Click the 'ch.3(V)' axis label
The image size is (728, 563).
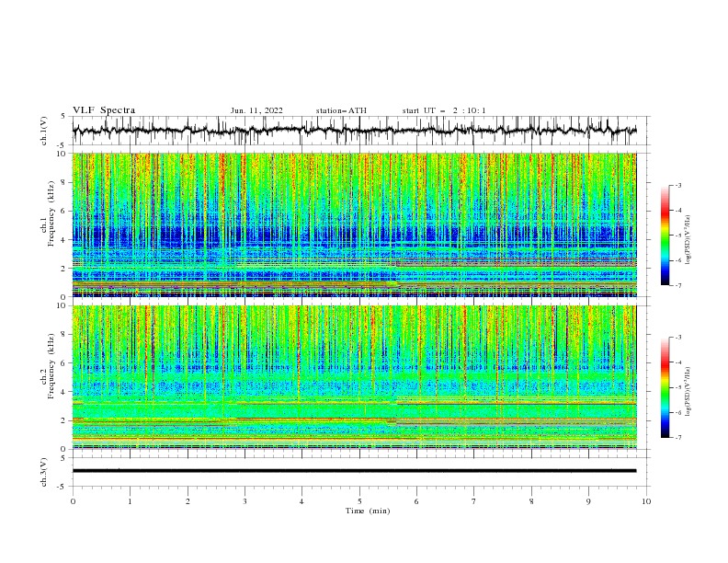44,472
